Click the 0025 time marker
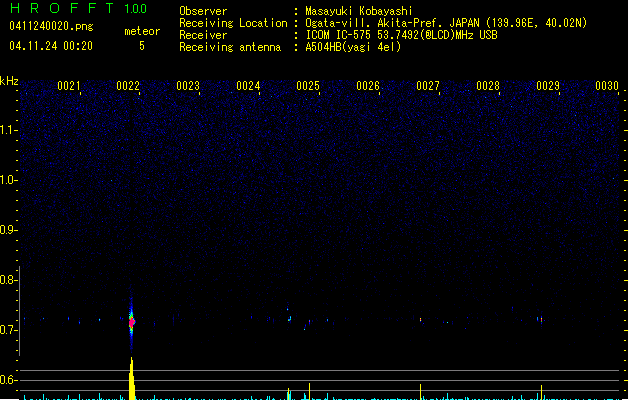The image size is (629, 400). 308,86
